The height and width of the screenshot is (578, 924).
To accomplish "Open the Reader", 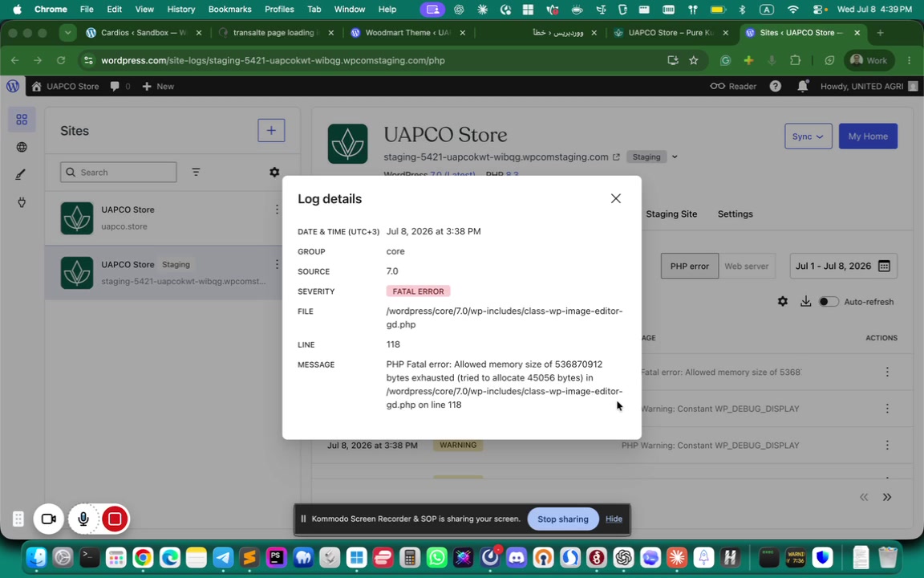I will pos(733,86).
